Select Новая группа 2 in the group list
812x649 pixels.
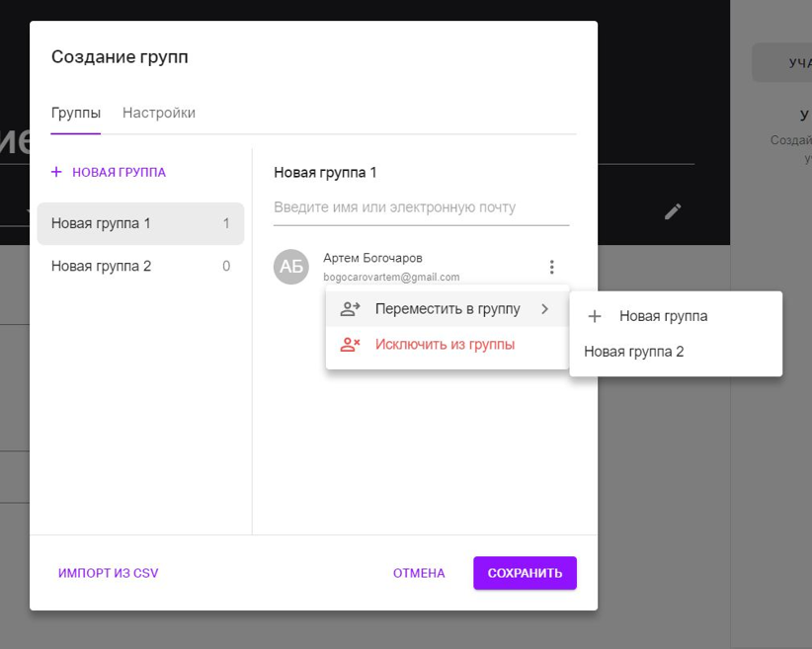coord(141,267)
